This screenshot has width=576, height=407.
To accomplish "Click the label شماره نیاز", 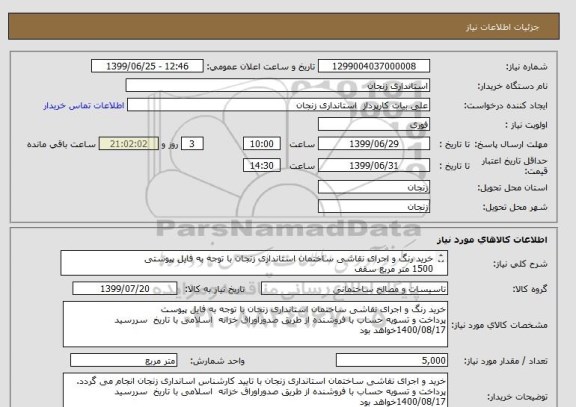I will (x=527, y=67).
